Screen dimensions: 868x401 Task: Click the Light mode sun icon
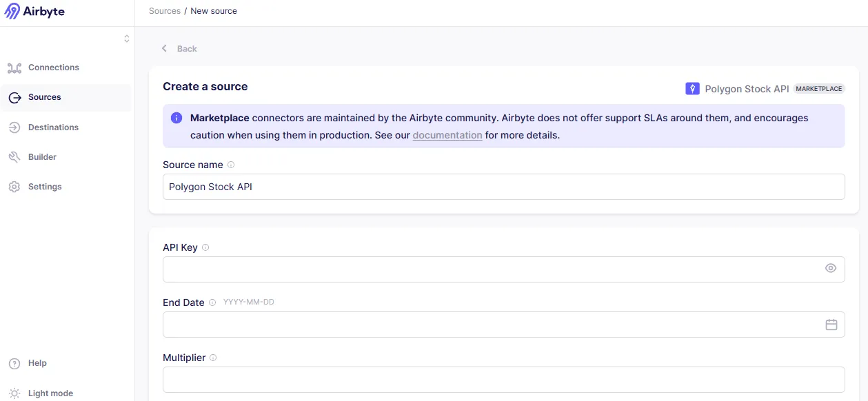14,393
